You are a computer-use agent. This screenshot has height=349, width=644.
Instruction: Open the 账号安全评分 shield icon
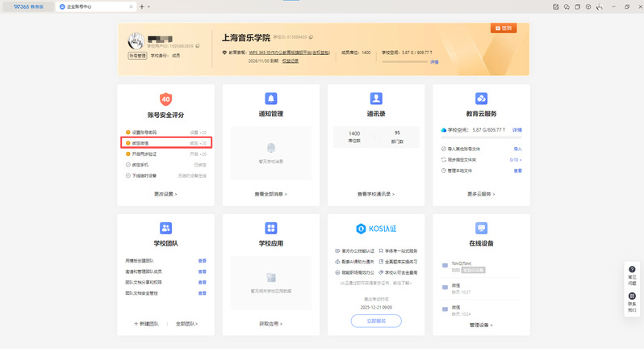point(165,99)
